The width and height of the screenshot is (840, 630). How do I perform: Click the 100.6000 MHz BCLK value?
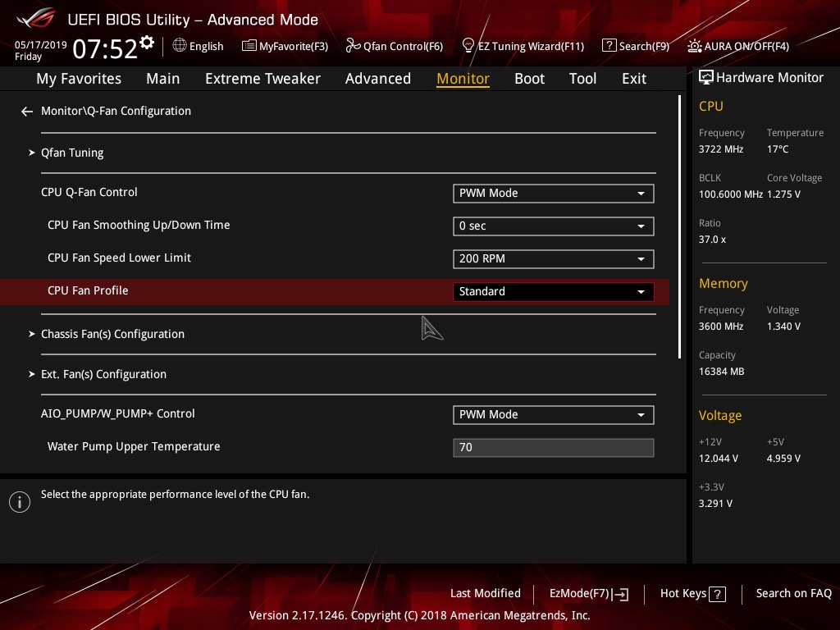tap(730, 194)
